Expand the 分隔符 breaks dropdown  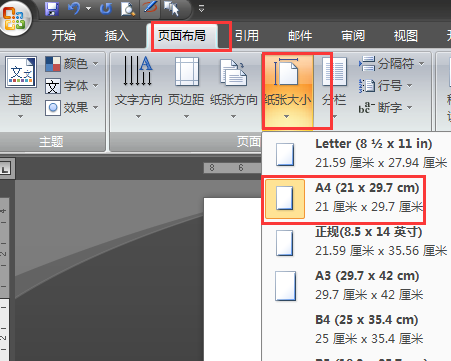pyautogui.click(x=392, y=63)
